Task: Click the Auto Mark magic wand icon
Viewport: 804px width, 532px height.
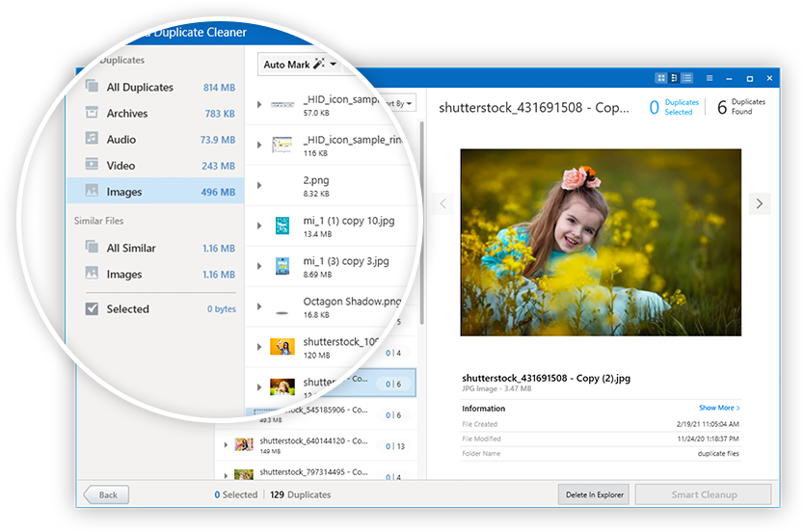Action: click(x=319, y=64)
